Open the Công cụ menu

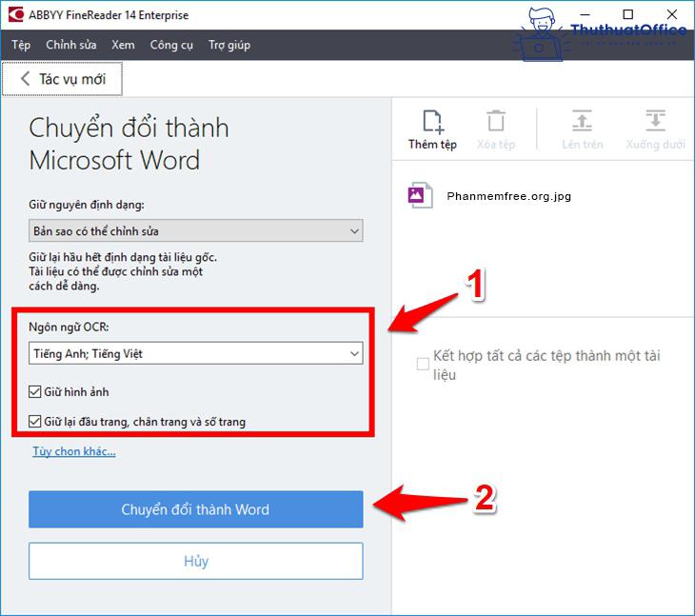click(172, 45)
